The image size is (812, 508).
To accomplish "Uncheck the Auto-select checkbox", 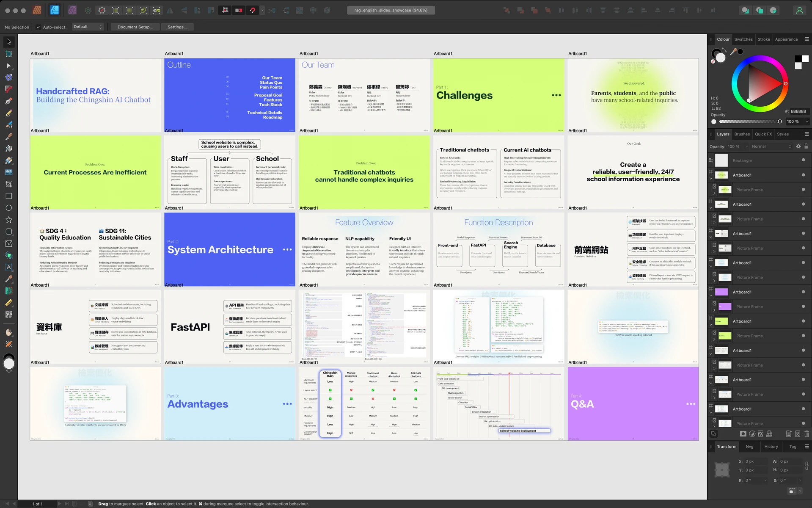I will (38, 27).
